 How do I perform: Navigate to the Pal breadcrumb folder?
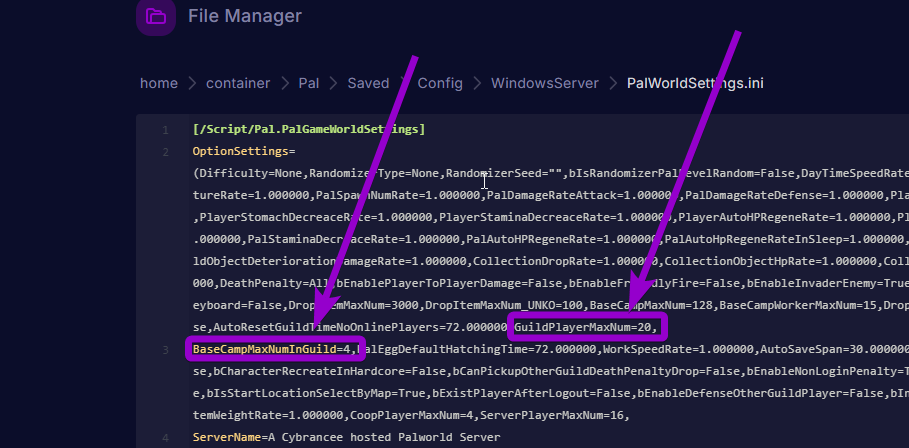309,83
